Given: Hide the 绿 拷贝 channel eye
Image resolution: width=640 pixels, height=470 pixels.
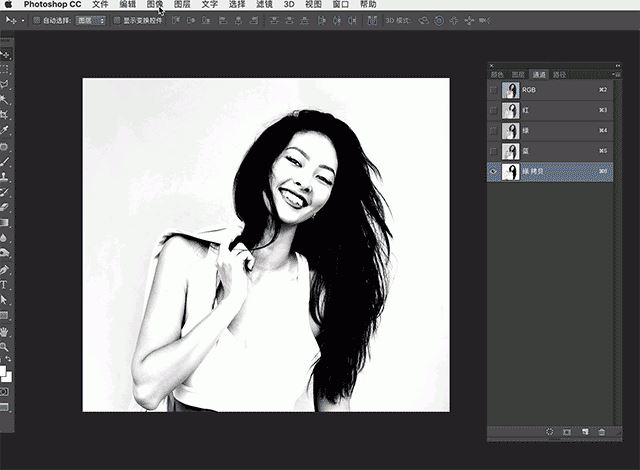Looking at the screenshot, I should (x=493, y=172).
